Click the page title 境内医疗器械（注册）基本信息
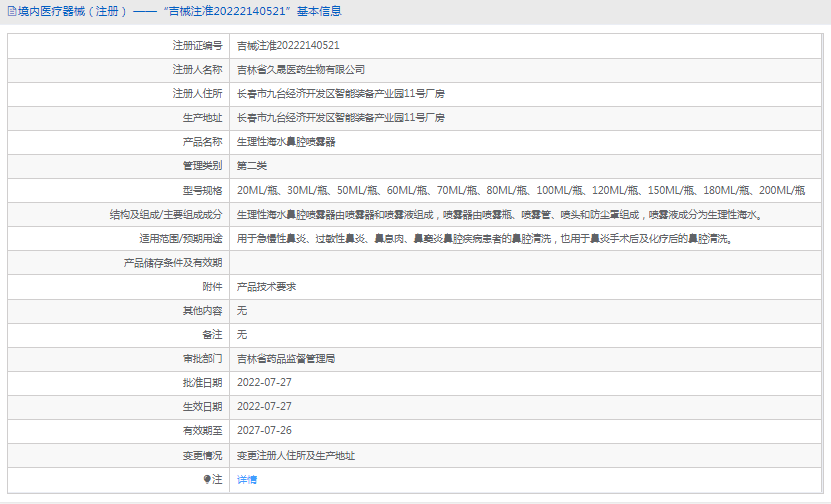This screenshot has width=831, height=504. (180, 11)
